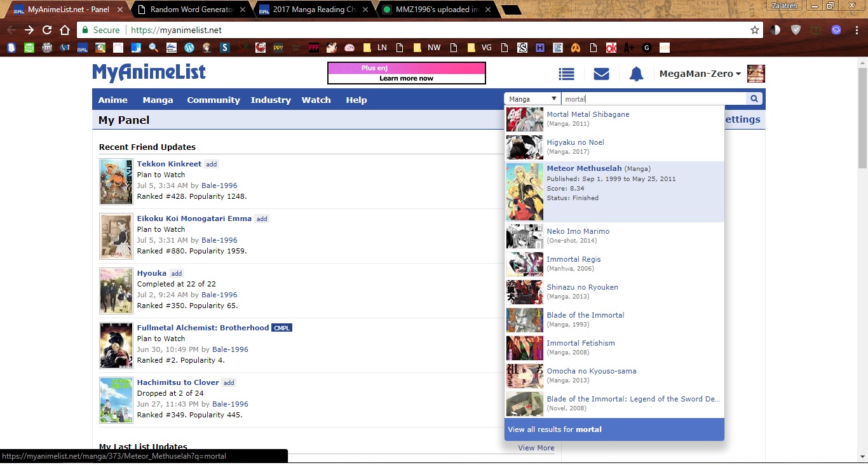The width and height of the screenshot is (868, 465).
Task: Click CMPL badge next to Fullmetal Alchemist
Action: point(281,328)
